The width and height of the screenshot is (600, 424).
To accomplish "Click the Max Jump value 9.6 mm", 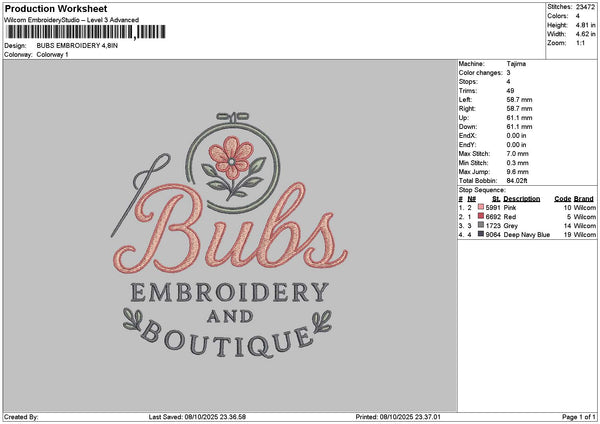I will coord(518,172).
